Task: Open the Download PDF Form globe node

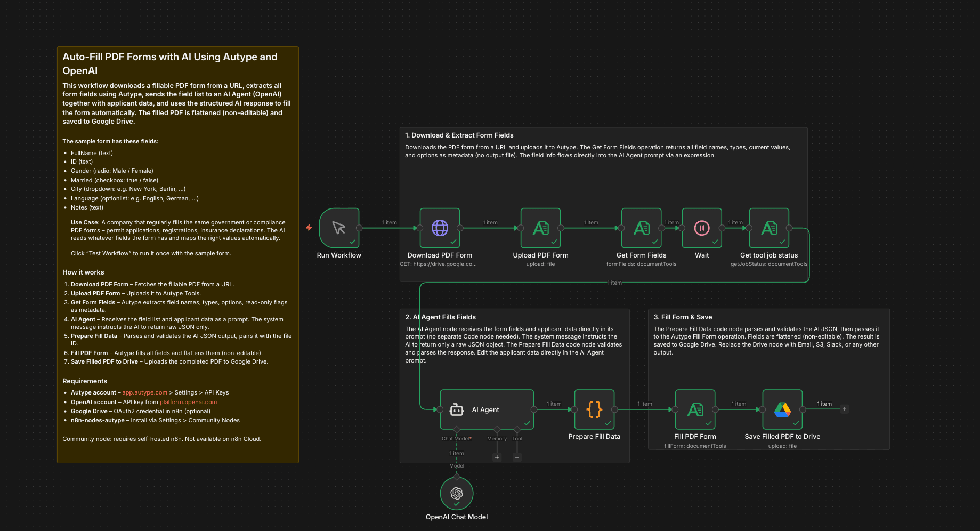Action: point(440,228)
